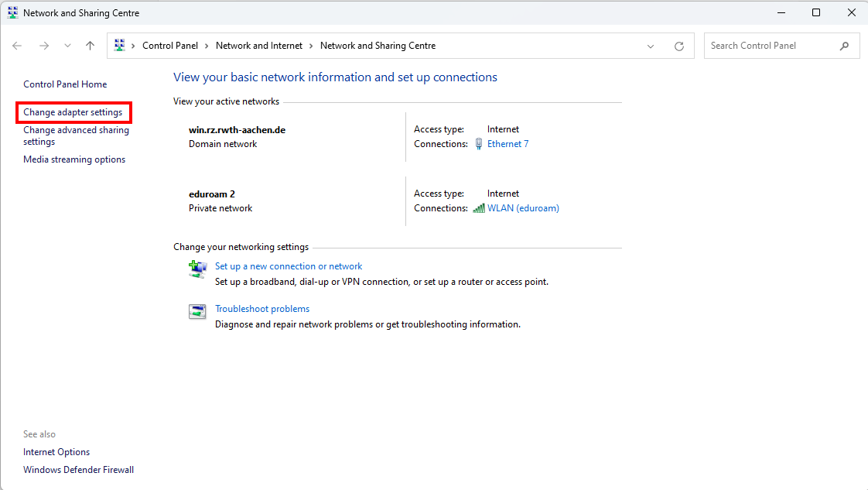The width and height of the screenshot is (868, 490).
Task: Click the Control Panel icon in address bar
Action: [x=120, y=46]
